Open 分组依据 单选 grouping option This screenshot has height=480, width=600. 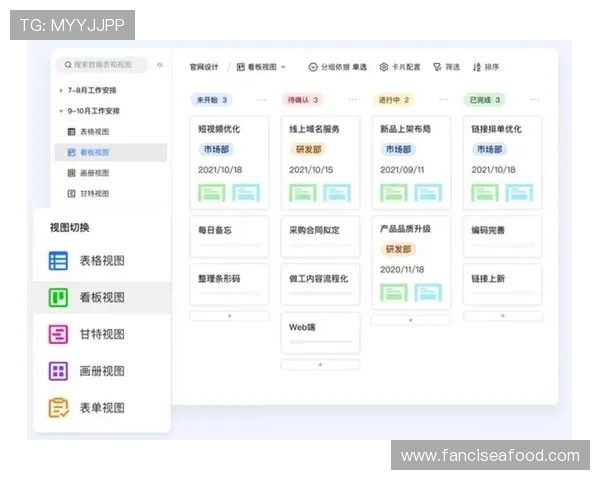coord(338,67)
